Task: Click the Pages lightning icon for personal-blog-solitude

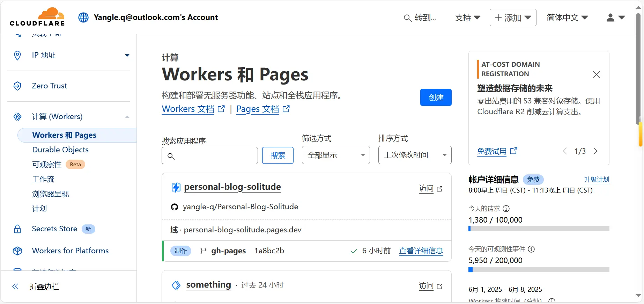Action: pos(176,187)
